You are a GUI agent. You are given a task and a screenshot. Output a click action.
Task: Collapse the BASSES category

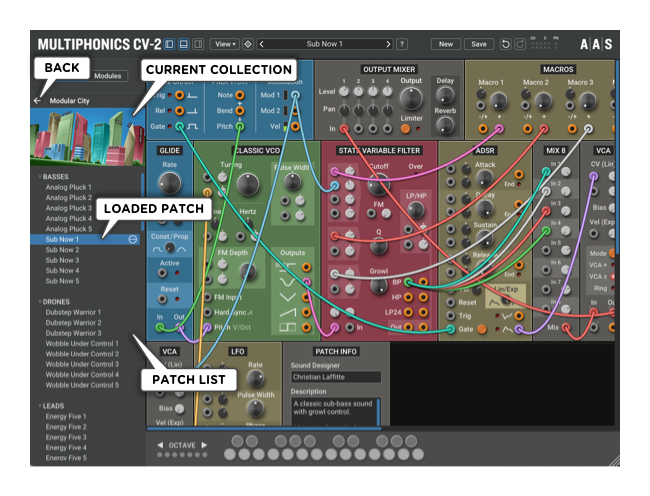click(40, 177)
